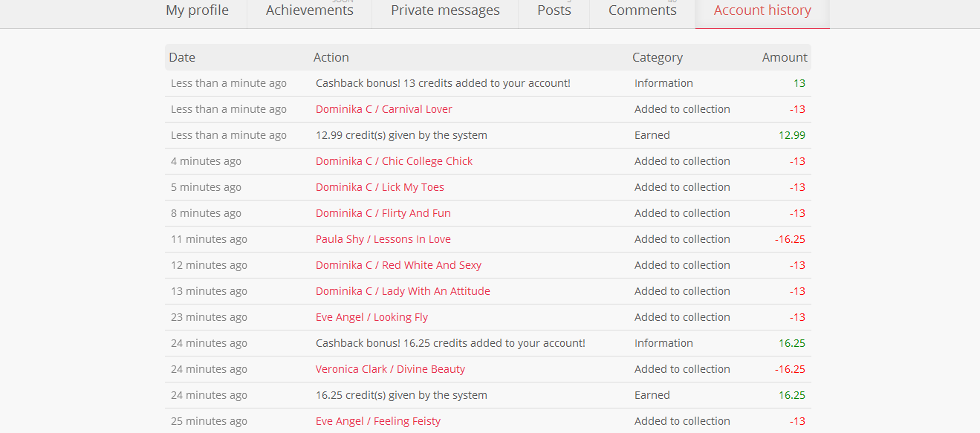Screen dimensions: 980x433
Task: Select the Comments tab
Action: [x=643, y=12]
